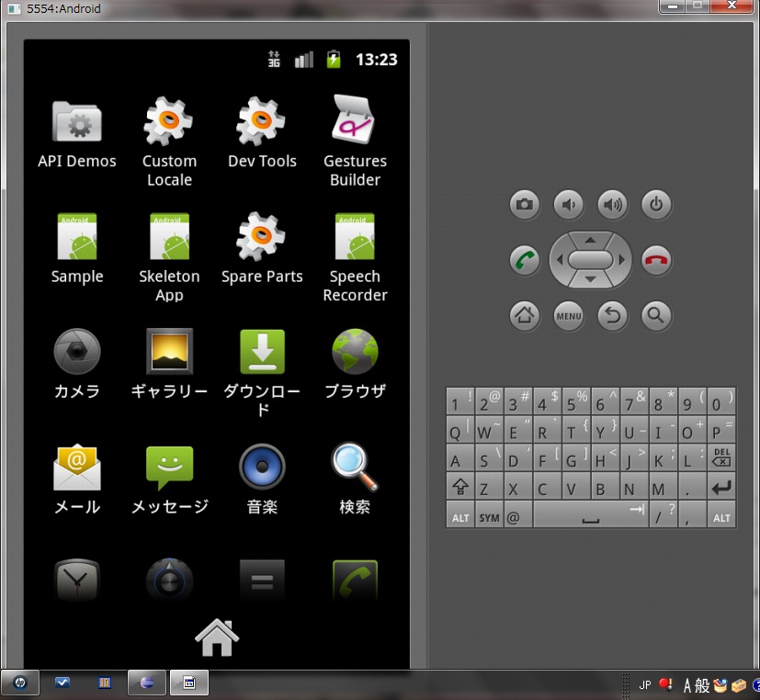Open the Sample app
The width and height of the screenshot is (760, 700).
point(77,249)
